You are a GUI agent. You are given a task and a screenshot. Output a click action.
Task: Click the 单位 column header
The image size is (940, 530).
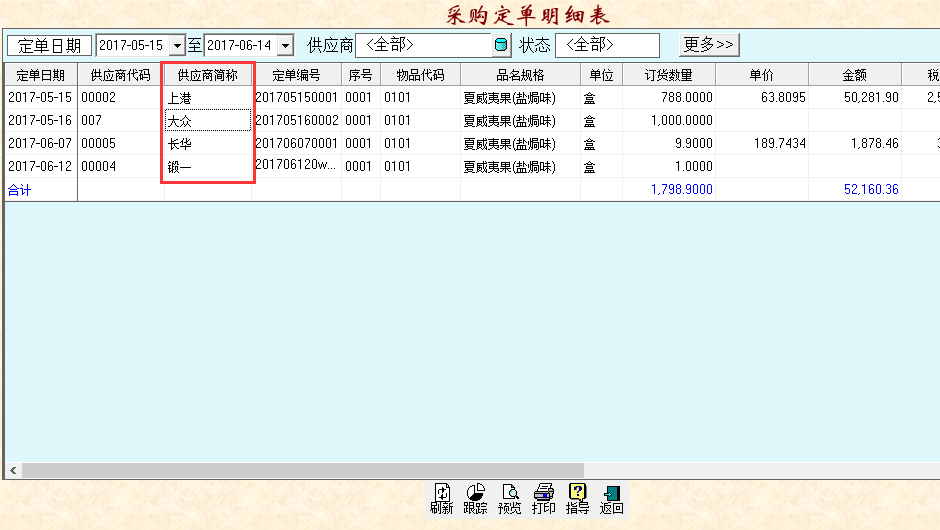tap(601, 75)
